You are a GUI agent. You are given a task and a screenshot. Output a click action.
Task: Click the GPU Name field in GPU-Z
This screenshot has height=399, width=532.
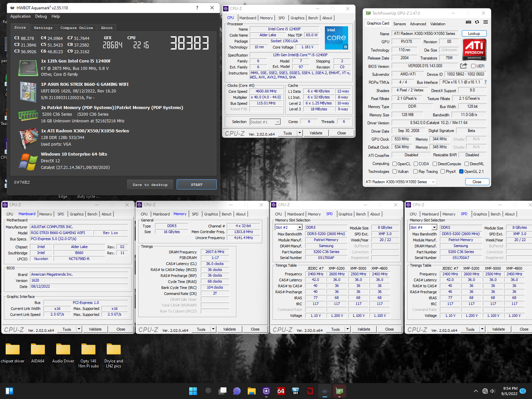pos(424,34)
